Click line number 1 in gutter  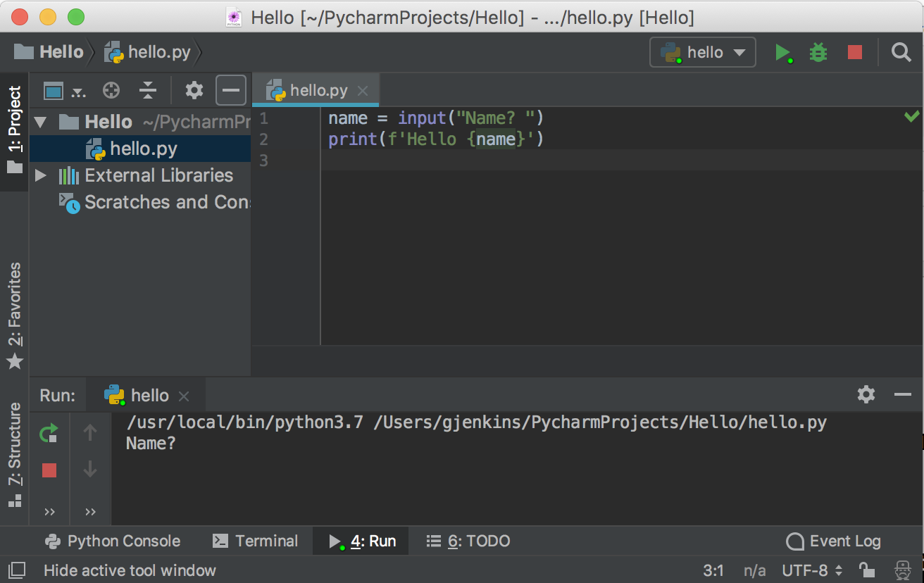(x=263, y=118)
